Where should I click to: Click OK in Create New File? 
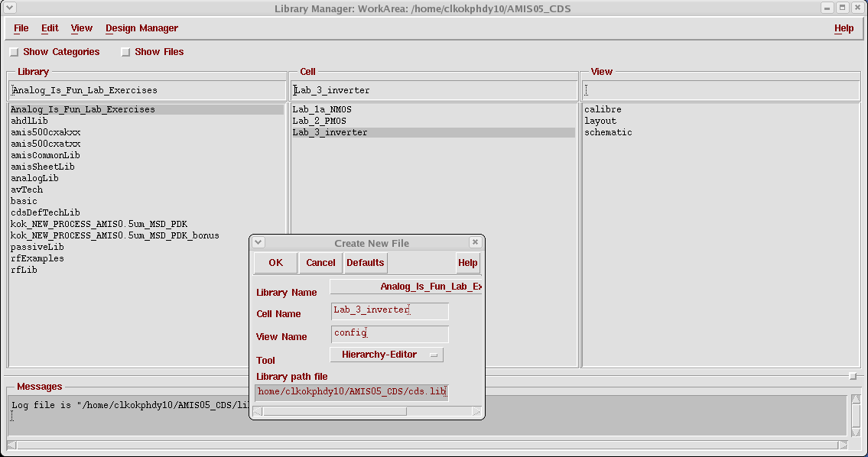(x=275, y=263)
